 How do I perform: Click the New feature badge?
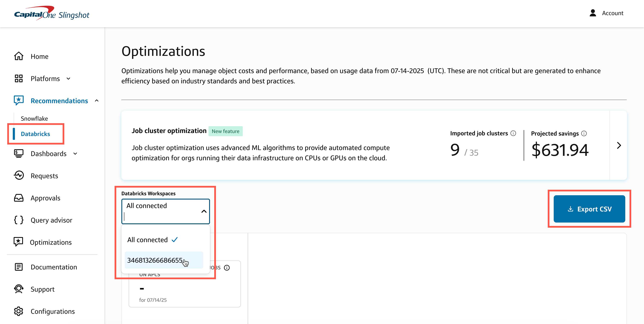226,131
